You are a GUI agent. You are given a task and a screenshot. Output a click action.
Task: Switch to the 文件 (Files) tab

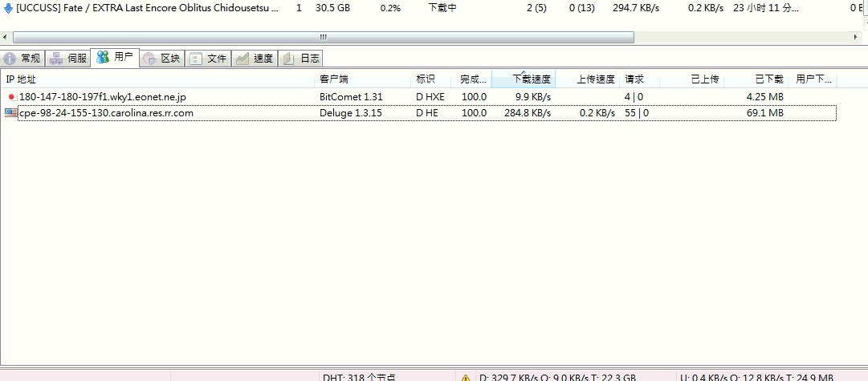click(x=208, y=59)
